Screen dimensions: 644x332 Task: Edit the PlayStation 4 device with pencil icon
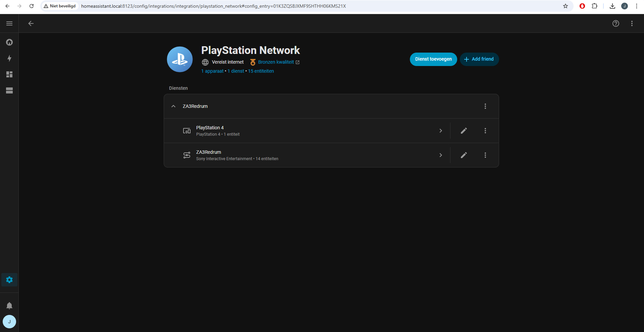pos(464,131)
